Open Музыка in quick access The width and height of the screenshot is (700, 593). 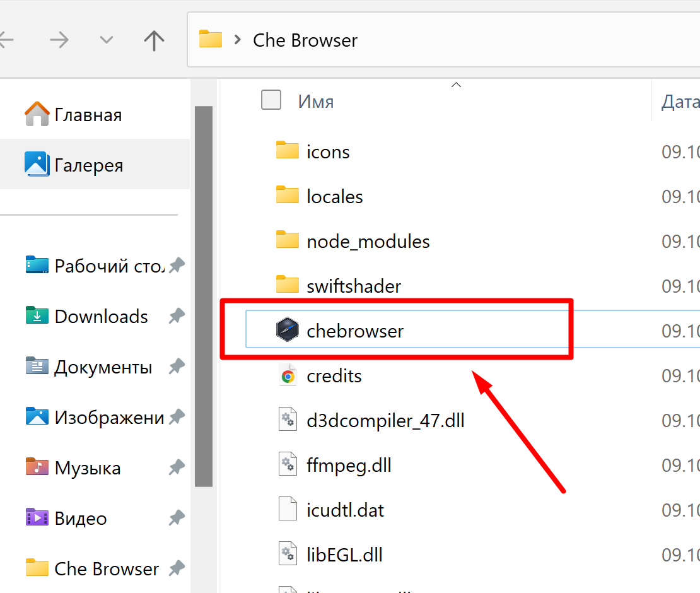pos(88,468)
